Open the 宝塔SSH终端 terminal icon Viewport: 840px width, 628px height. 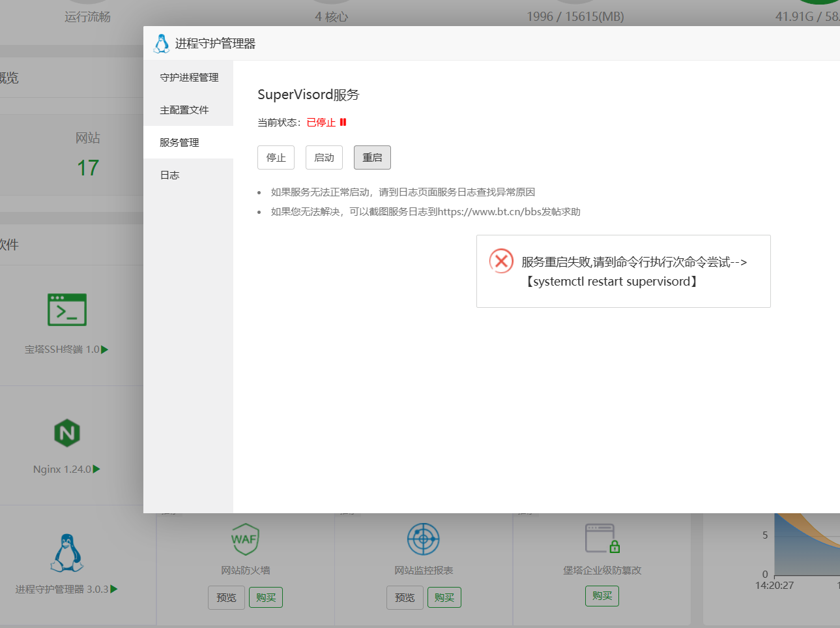point(67,310)
